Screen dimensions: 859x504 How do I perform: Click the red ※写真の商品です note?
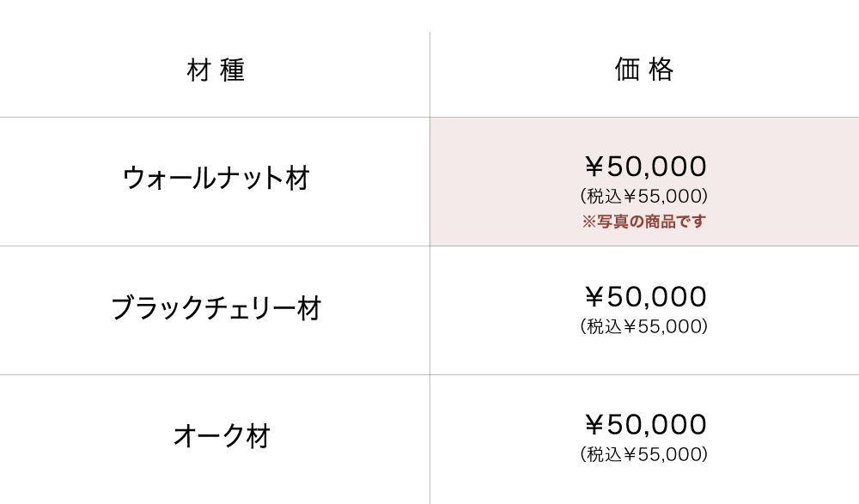pos(644,222)
